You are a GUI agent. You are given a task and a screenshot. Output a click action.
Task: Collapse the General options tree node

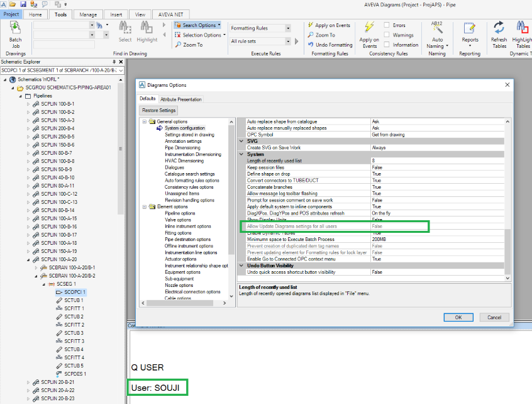tap(144, 121)
